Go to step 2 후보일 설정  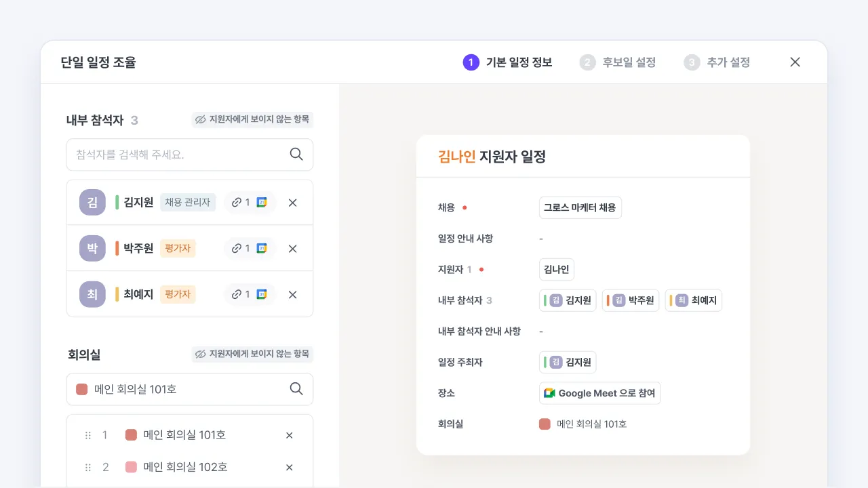(618, 62)
